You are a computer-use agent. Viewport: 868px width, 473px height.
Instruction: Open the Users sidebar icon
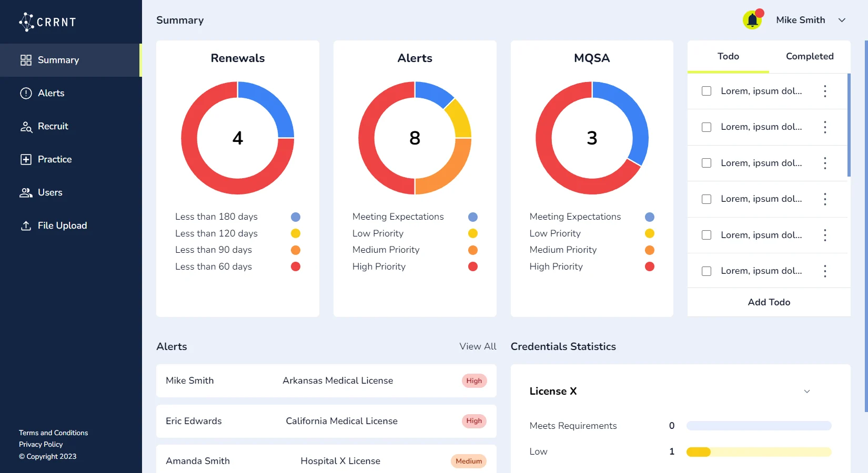[x=26, y=192]
